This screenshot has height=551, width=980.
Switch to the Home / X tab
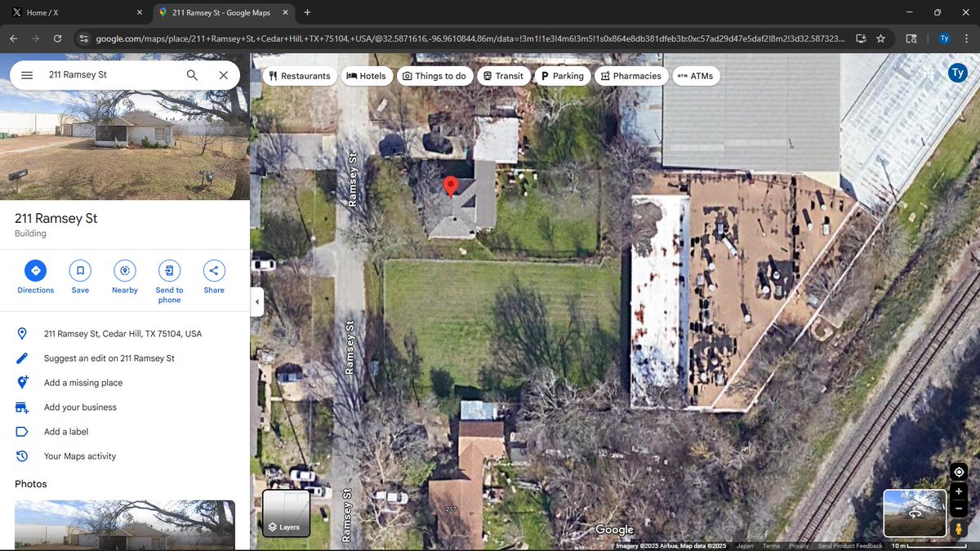pyautogui.click(x=76, y=13)
